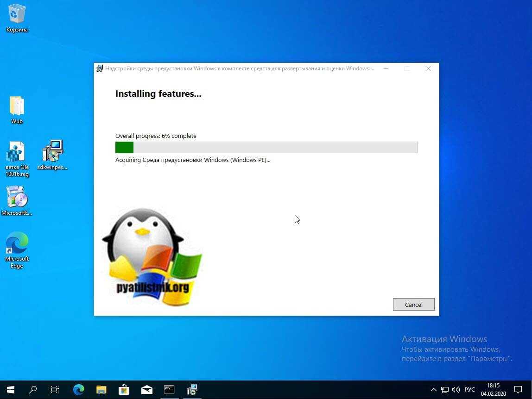Select the Wub folder on desktop
Viewport: 532px width, 399px height.
point(17,106)
